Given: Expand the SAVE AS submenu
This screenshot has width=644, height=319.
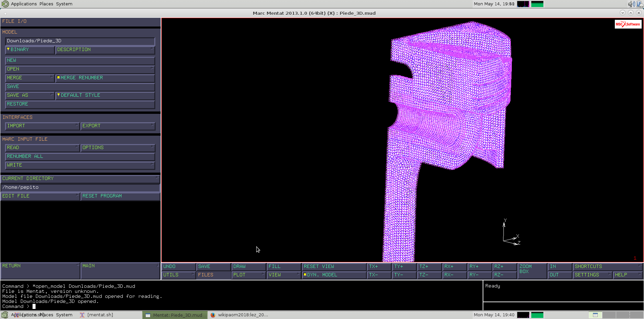Looking at the screenshot, I should [30, 95].
